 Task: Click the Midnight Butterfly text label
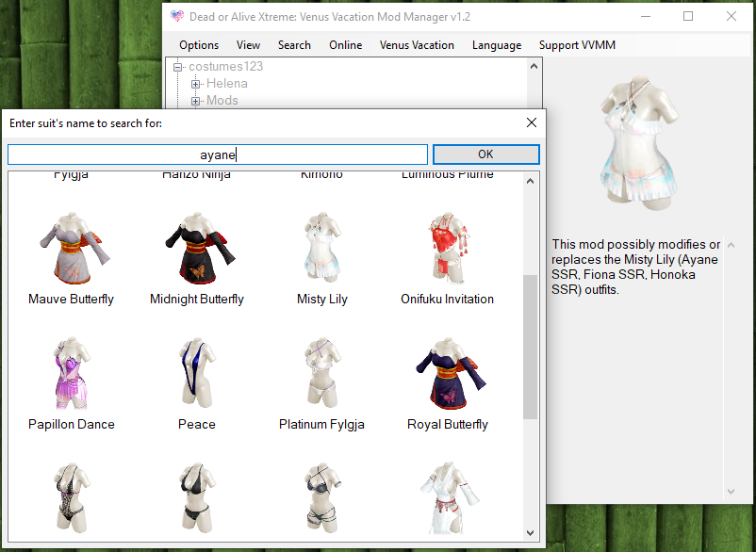pos(197,300)
